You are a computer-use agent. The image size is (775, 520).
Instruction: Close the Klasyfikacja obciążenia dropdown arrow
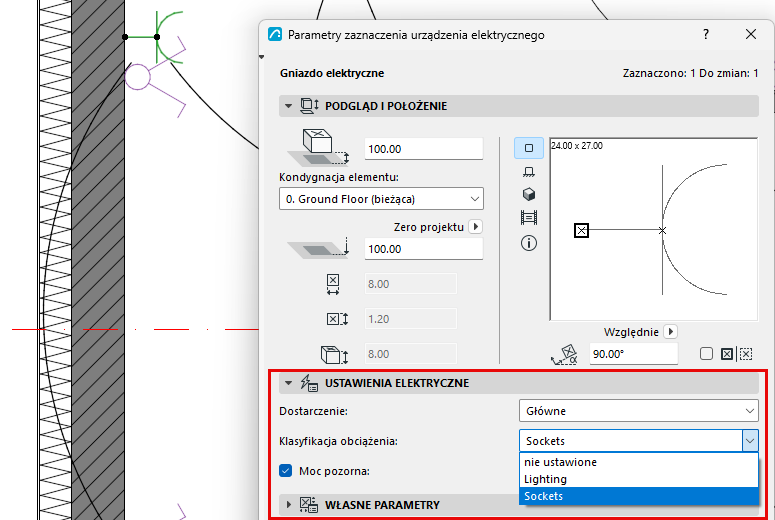pos(750,440)
